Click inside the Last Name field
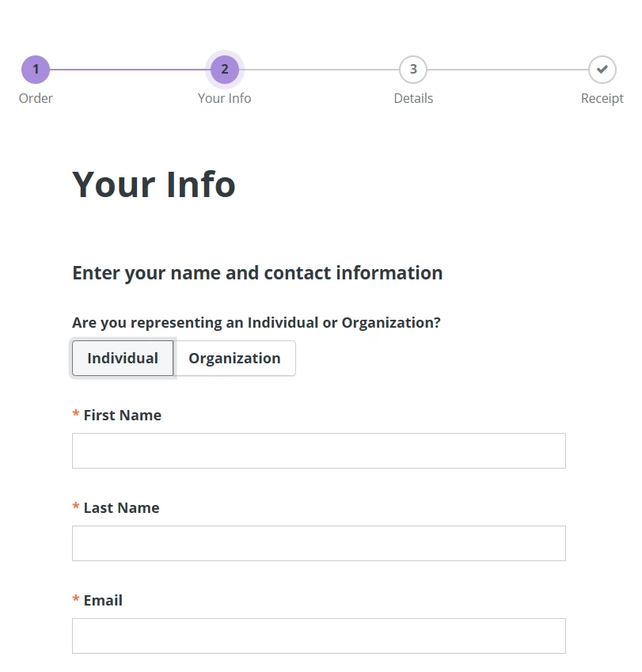Image resolution: width=642 pixels, height=672 pixels. click(318, 542)
